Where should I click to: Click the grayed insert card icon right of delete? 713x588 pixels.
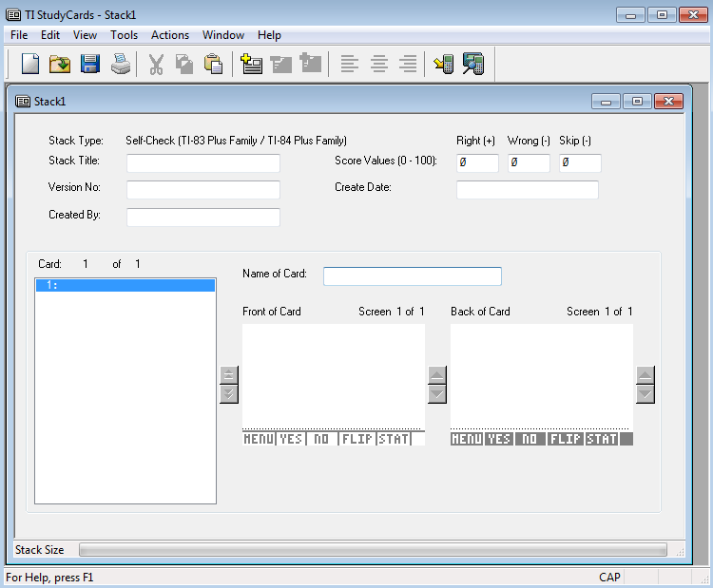(x=311, y=63)
